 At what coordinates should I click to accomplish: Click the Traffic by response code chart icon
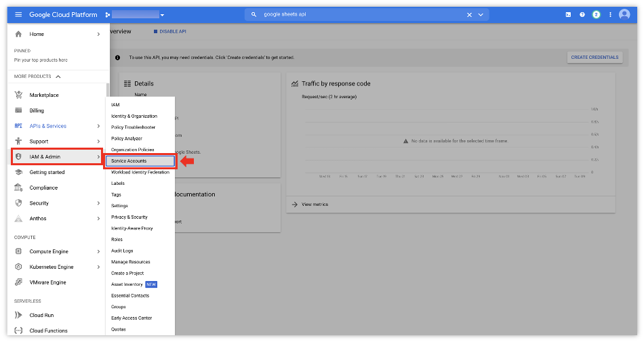[x=294, y=84]
